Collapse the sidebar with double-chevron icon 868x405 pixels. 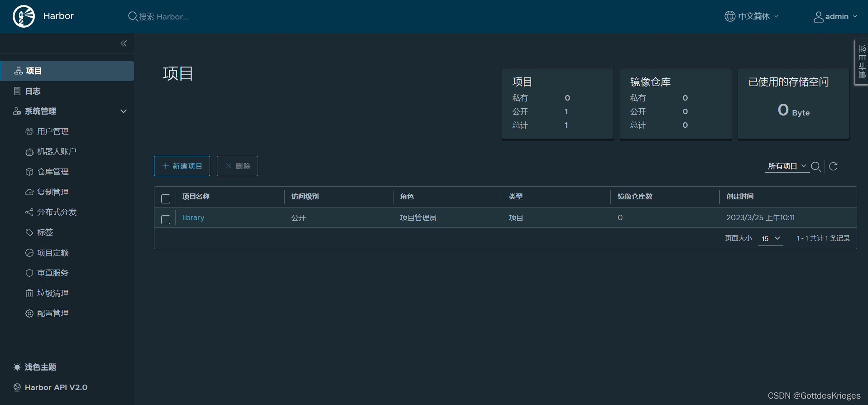124,43
